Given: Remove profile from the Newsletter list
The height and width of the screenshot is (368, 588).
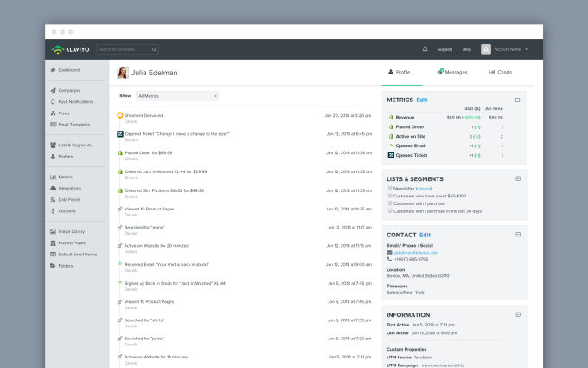Looking at the screenshot, I should 424,189.
